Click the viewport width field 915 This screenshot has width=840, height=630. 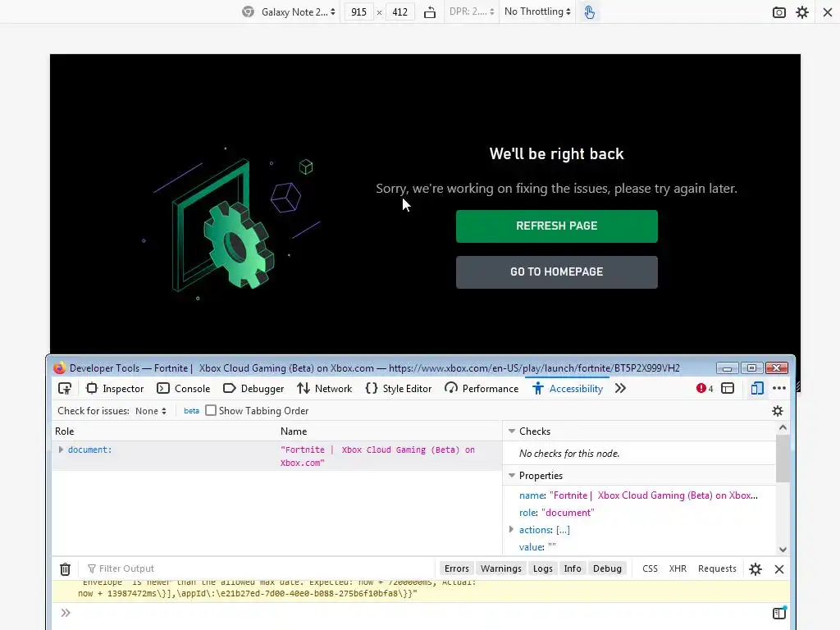[x=358, y=11]
